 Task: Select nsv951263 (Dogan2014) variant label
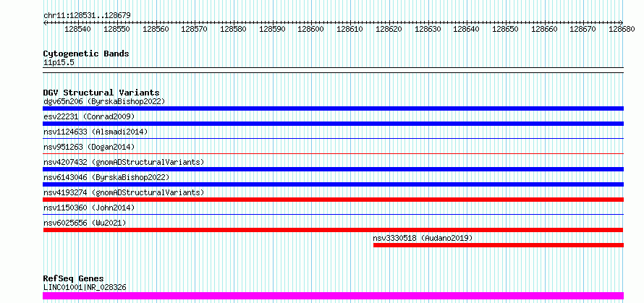click(x=89, y=147)
